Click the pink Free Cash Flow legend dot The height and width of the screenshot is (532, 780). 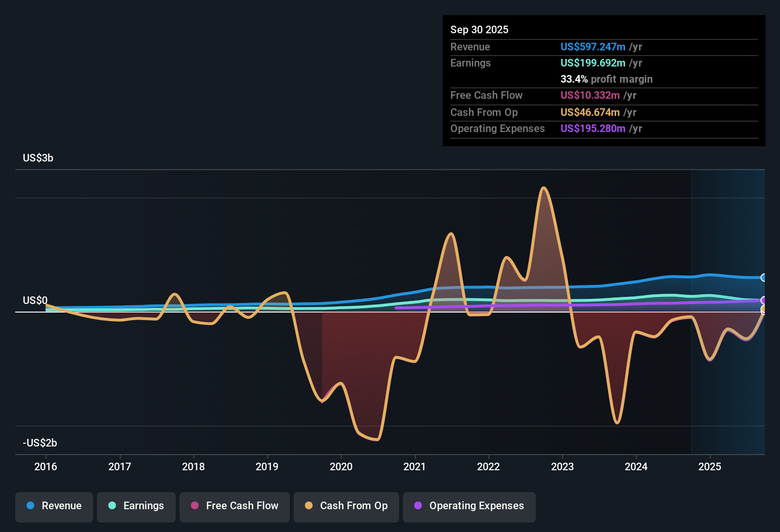click(x=194, y=506)
